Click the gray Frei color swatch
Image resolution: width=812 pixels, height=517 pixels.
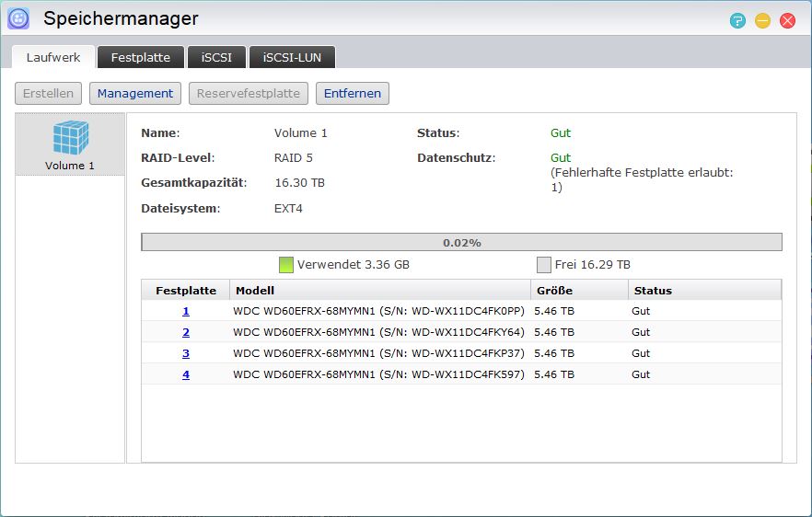(x=544, y=264)
